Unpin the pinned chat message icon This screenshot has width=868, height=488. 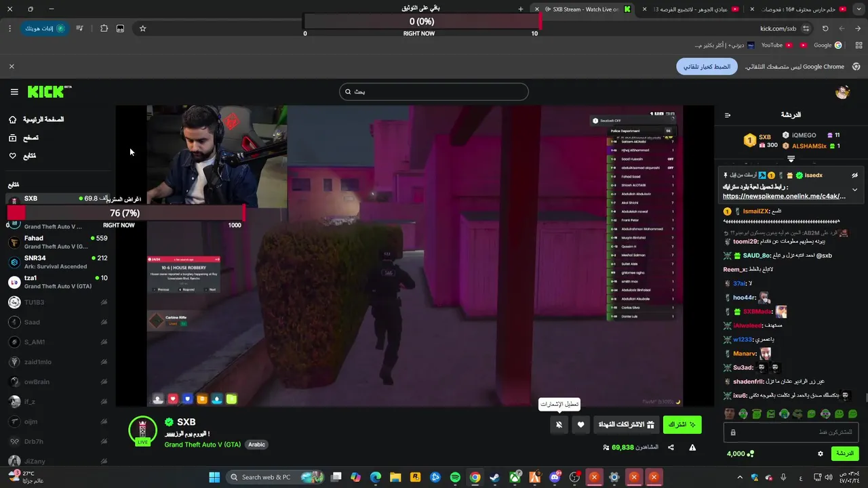(x=854, y=175)
